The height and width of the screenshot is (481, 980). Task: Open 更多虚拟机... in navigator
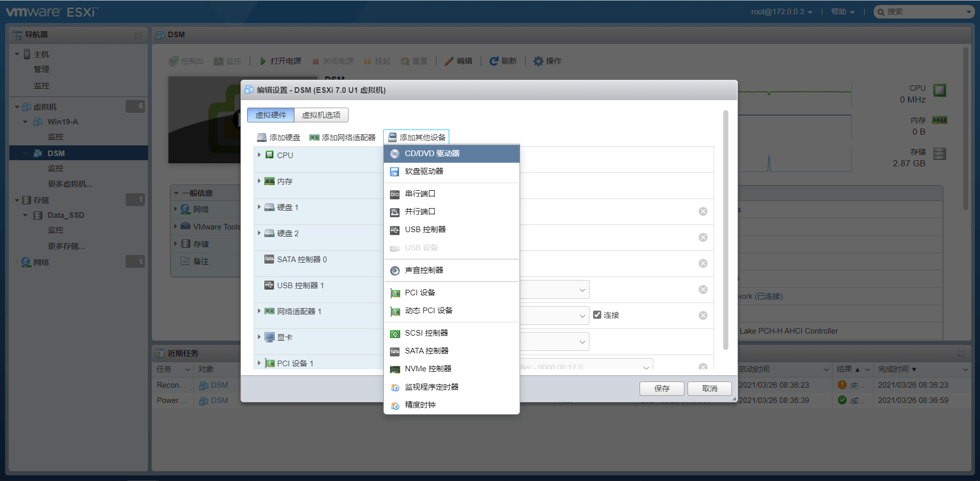click(70, 184)
